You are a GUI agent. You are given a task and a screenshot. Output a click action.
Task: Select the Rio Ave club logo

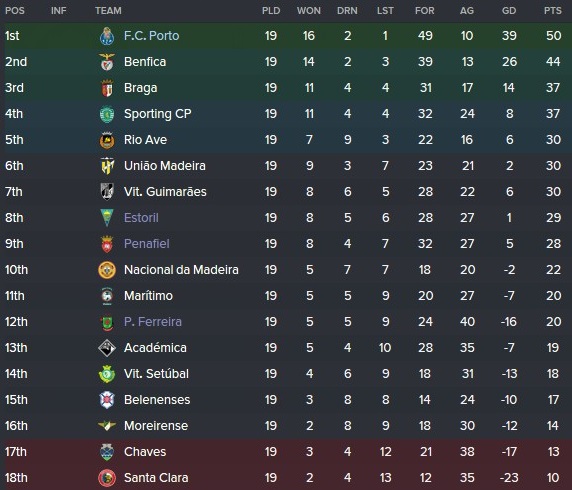pyautogui.click(x=107, y=140)
